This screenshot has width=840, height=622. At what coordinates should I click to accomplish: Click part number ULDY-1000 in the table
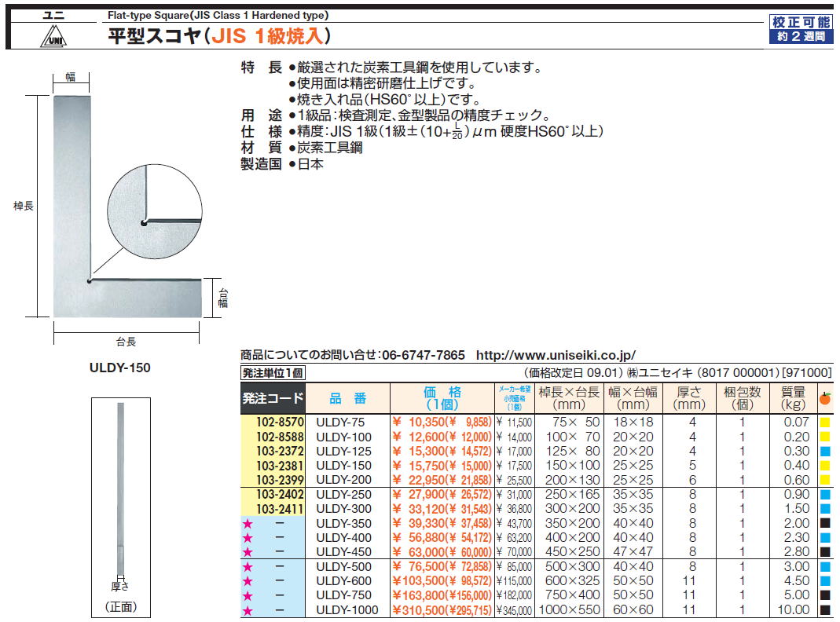click(347, 610)
